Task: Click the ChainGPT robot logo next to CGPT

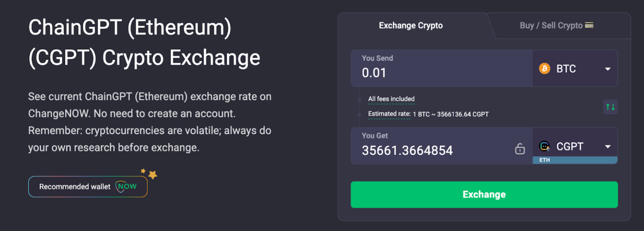Action: coord(545,146)
